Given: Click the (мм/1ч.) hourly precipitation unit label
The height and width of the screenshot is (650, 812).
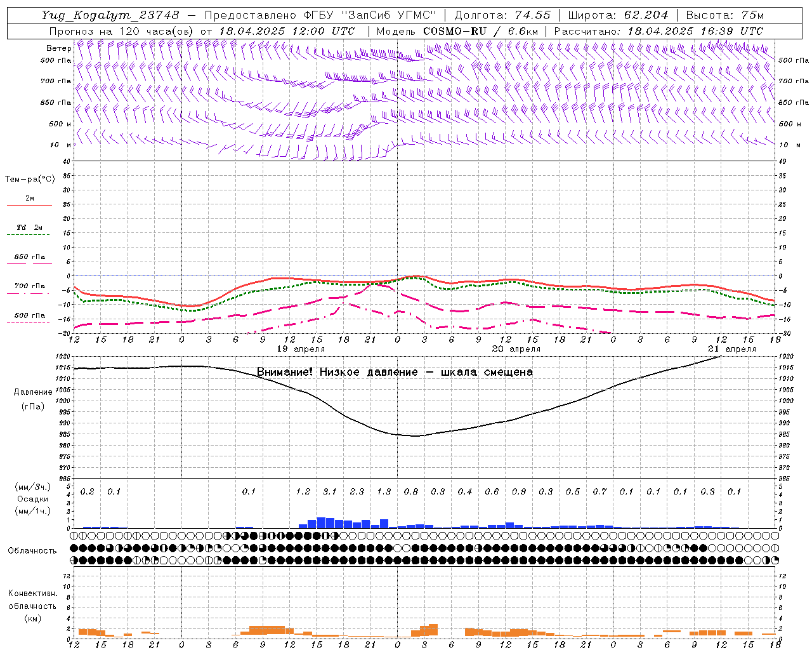Looking at the screenshot, I should point(33,511).
